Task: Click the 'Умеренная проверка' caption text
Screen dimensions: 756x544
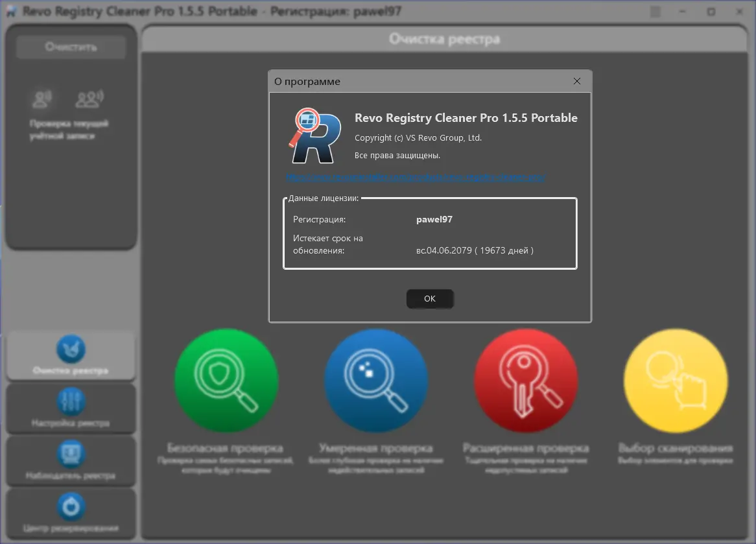Action: pos(376,448)
